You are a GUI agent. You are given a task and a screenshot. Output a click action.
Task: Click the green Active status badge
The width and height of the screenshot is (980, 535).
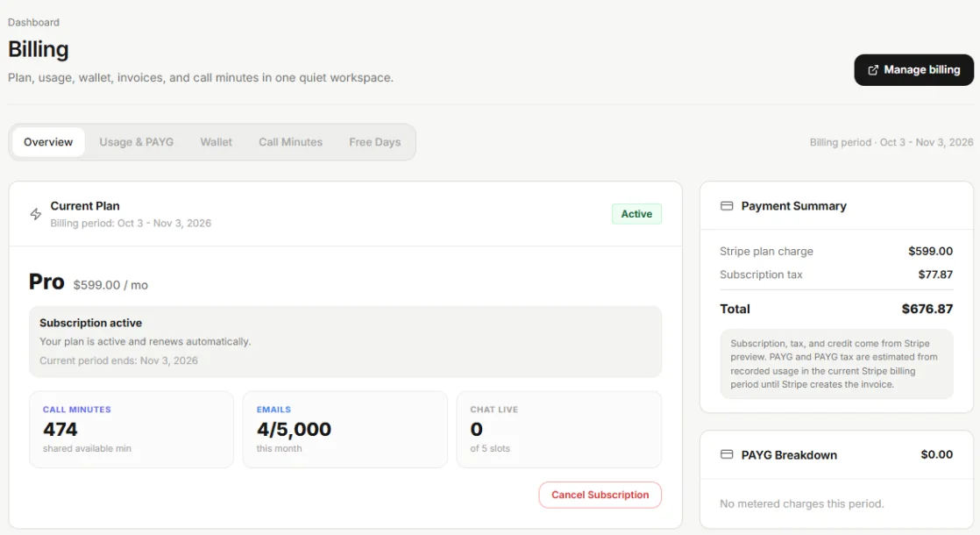click(636, 214)
